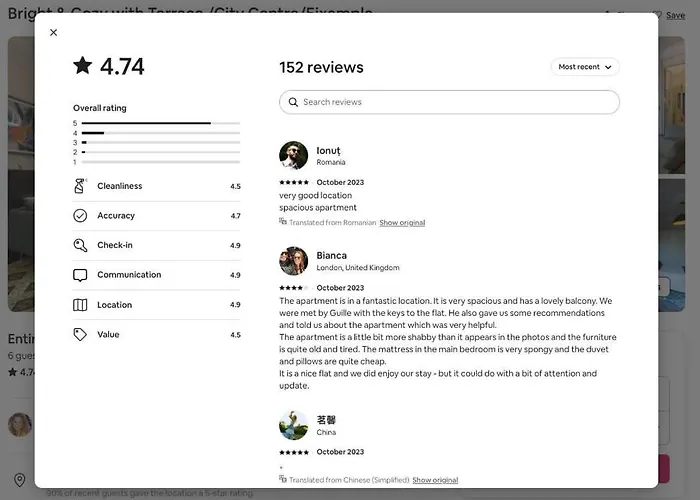Open the China reviewer's avatar

[x=293, y=425]
